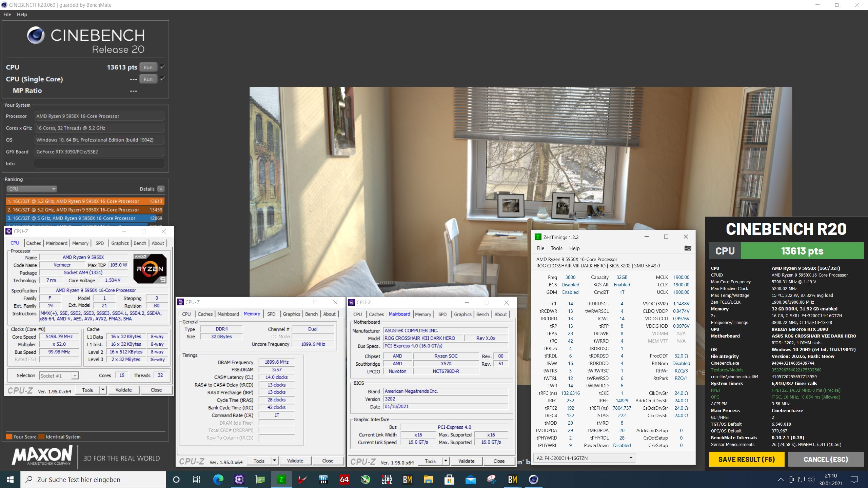
Task: Click CANCEL (ESC) button
Action: tap(826, 460)
